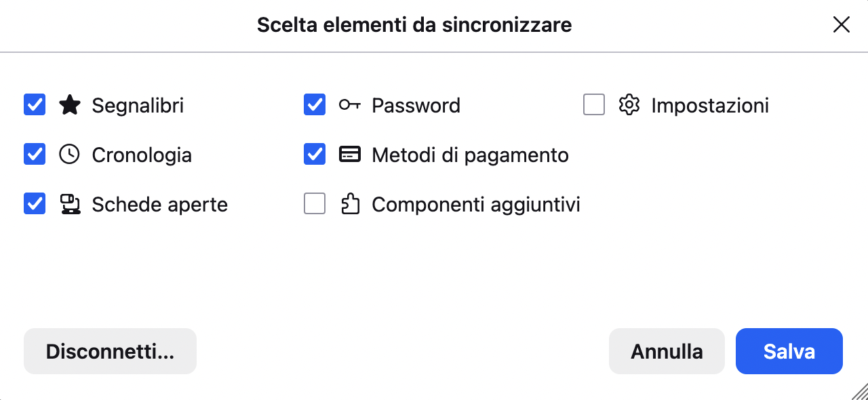Screen dimensions: 868x400
Task: Disable Metodi di pagamento sync
Action: click(x=314, y=154)
